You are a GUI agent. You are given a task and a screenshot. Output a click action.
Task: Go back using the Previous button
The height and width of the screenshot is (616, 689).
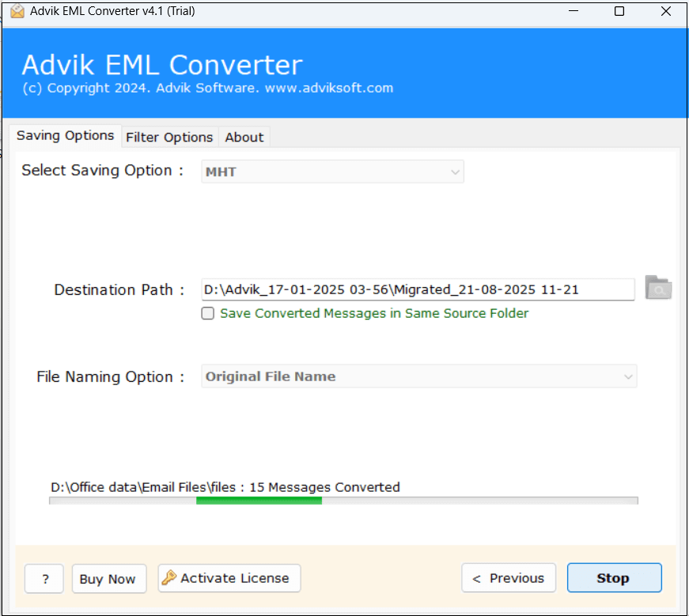coord(509,578)
